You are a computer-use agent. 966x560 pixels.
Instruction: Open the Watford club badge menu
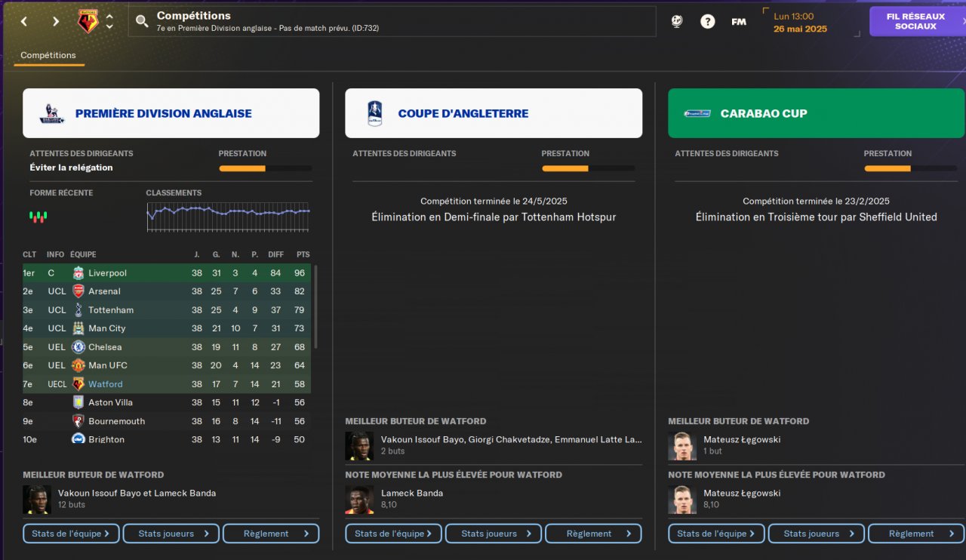[88, 21]
